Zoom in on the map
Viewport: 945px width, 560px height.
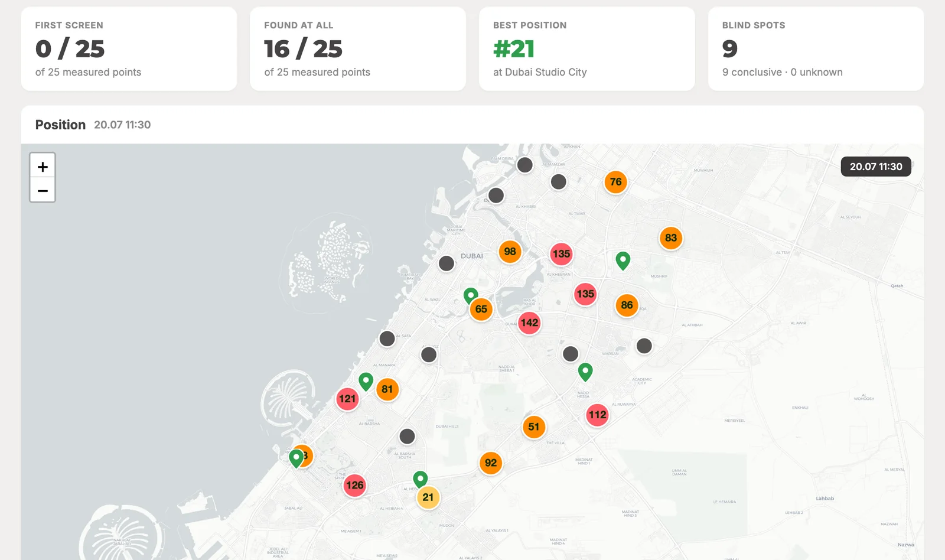click(x=43, y=166)
